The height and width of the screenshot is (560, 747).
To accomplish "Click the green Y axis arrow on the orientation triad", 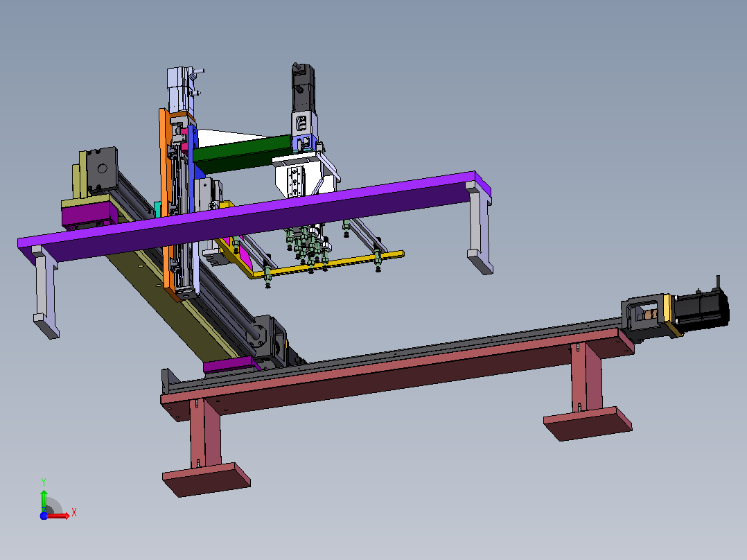I will [x=44, y=500].
